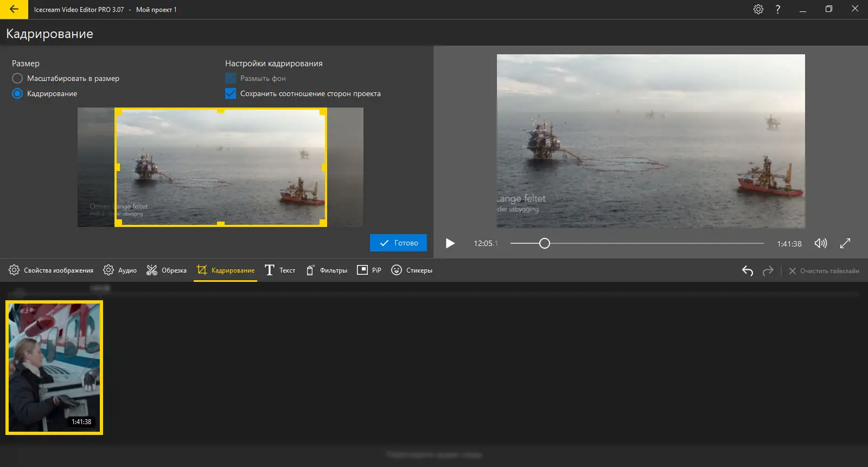The width and height of the screenshot is (868, 467).
Task: Click the Готово button
Action: pyautogui.click(x=398, y=243)
